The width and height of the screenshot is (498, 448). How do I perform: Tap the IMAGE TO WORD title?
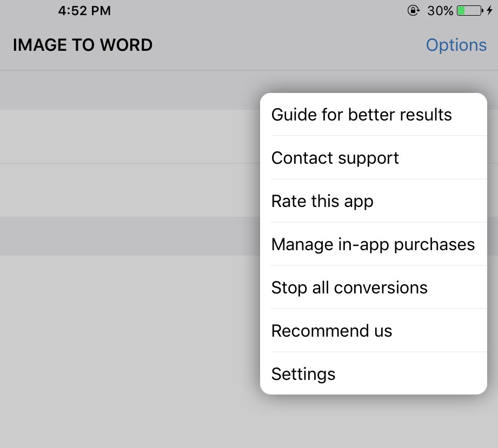(x=83, y=45)
